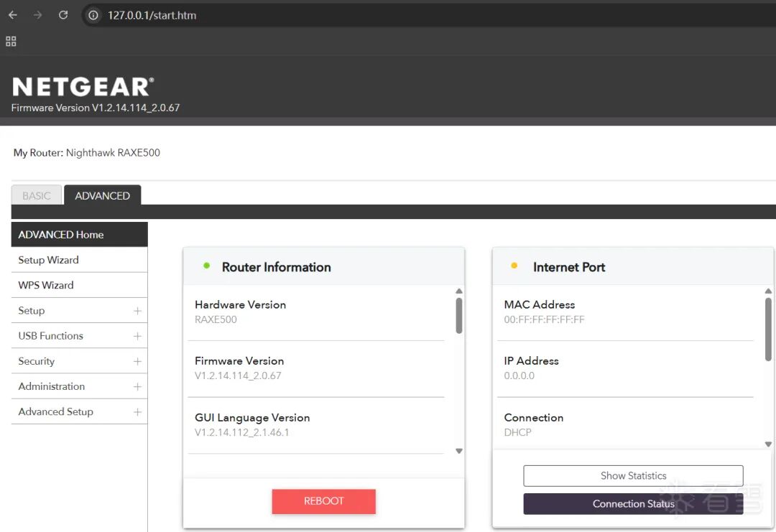The width and height of the screenshot is (776, 532).
Task: Click the Internet Port heading
Action: pyautogui.click(x=568, y=267)
